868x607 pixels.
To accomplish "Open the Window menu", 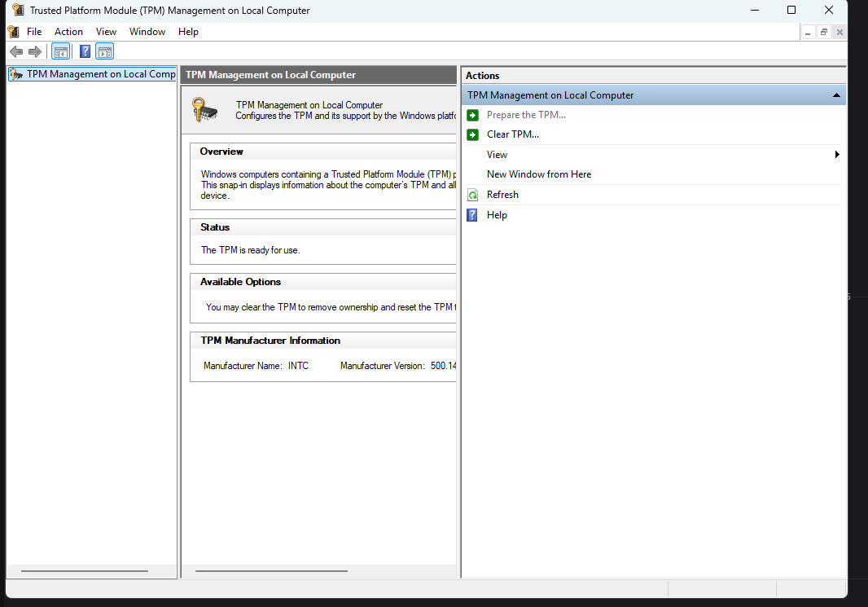I will (x=147, y=32).
